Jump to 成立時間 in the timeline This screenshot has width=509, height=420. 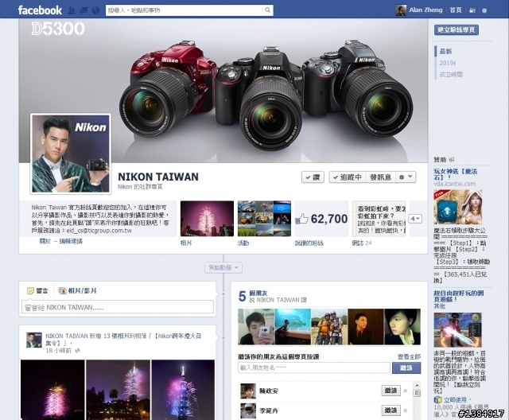(451, 75)
